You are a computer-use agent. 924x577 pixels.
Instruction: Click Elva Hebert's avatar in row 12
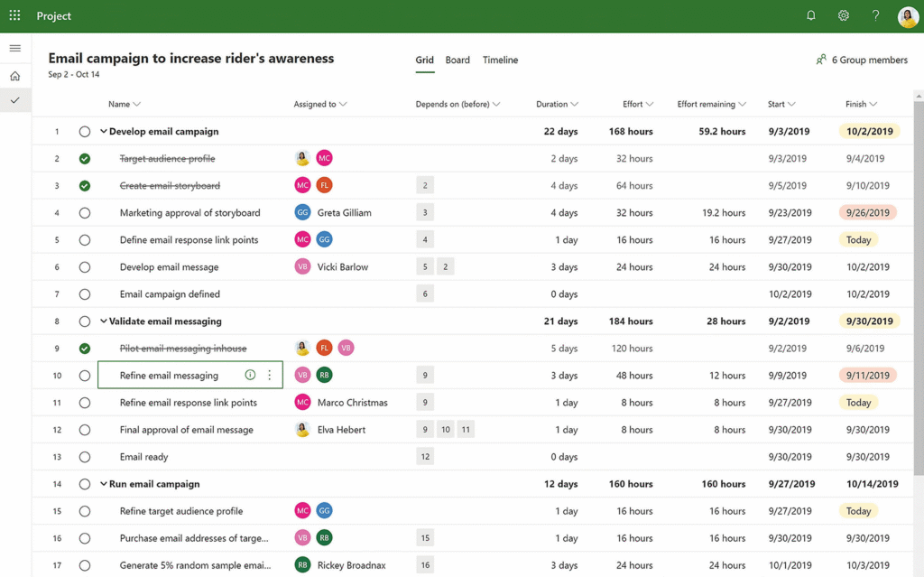point(302,430)
